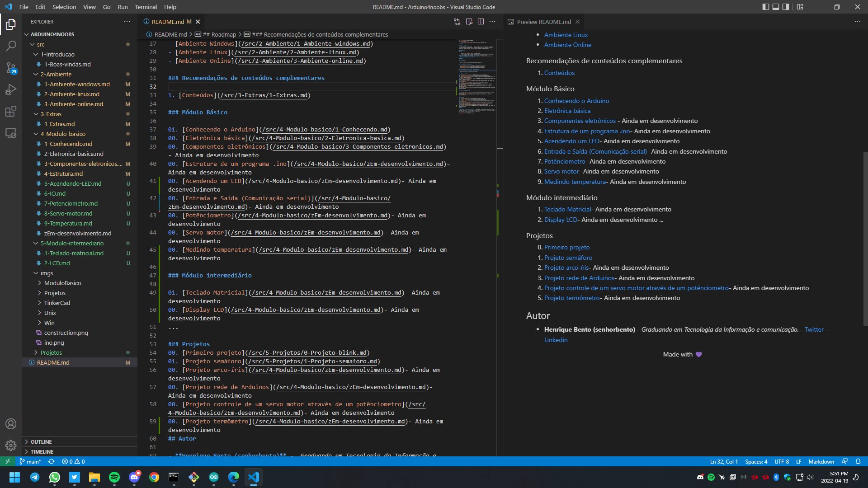This screenshot has width=868, height=488.
Task: Split the editor using the split icon
Action: [481, 21]
